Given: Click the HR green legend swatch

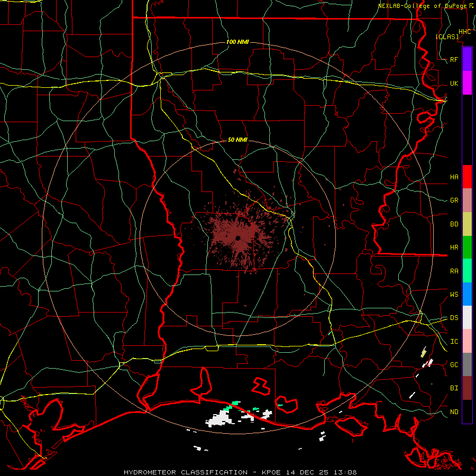Looking at the screenshot, I should coord(467,247).
